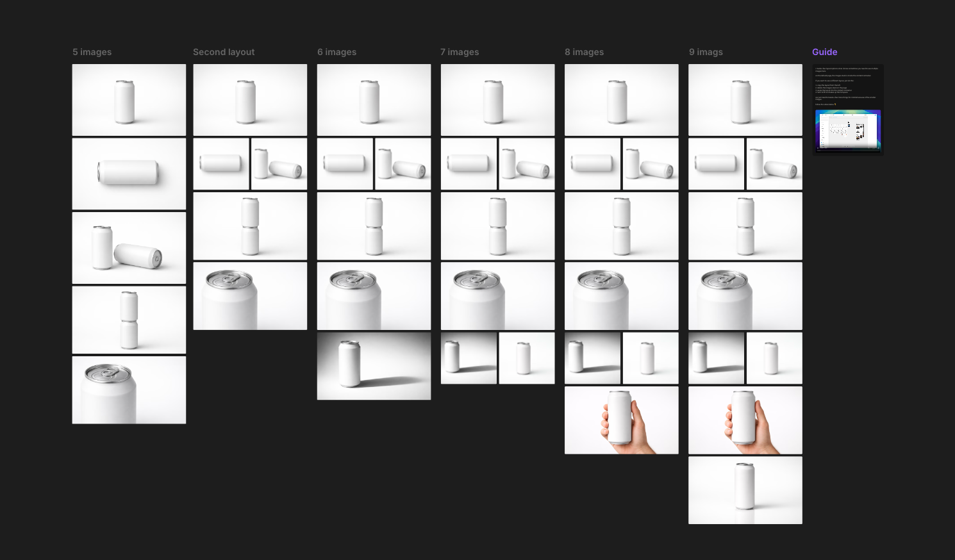The width and height of the screenshot is (955, 560).
Task: Select the "5 images" frame label
Action: (x=92, y=52)
